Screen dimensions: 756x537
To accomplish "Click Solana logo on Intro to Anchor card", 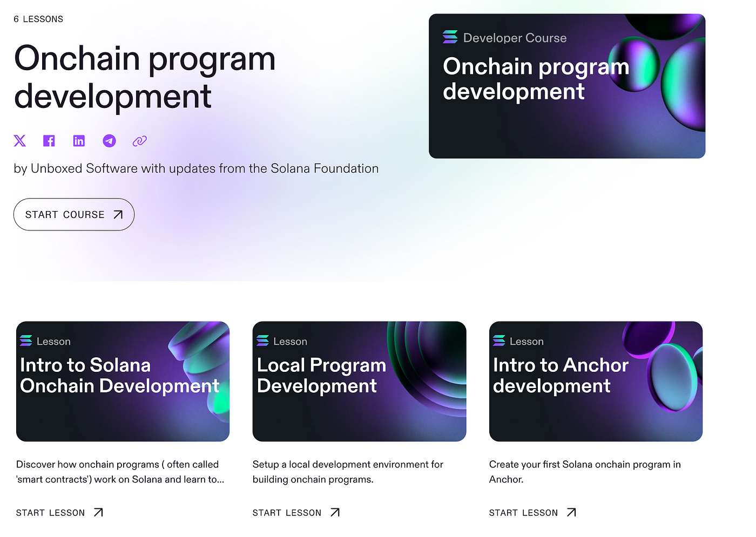I will pyautogui.click(x=499, y=341).
